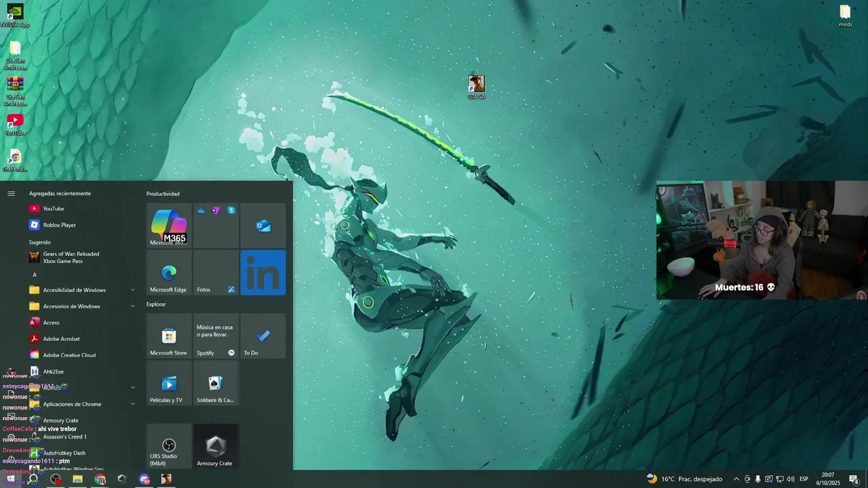Launch the Microsoft Edge tile
The image size is (868, 488).
tap(169, 272)
